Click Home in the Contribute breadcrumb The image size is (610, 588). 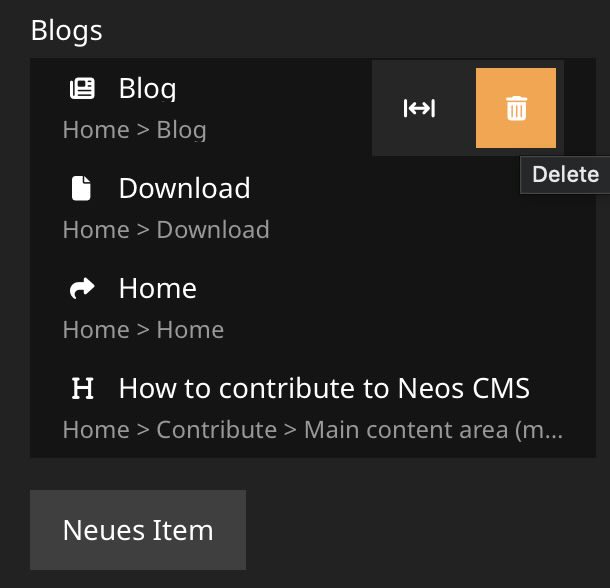coord(95,430)
